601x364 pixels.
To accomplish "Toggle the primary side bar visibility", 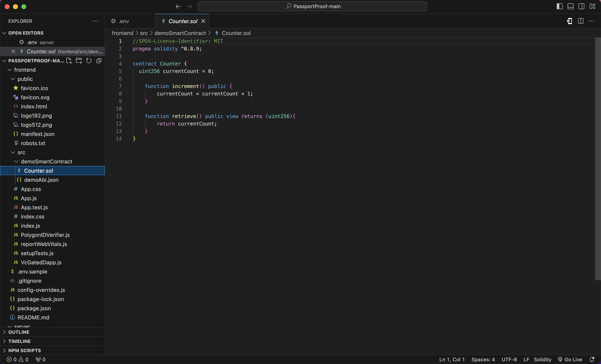I will click(559, 6).
